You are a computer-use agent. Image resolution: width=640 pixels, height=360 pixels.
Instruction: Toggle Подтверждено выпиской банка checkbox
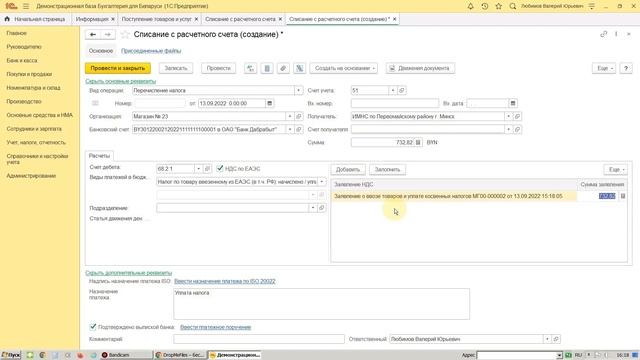[93, 327]
